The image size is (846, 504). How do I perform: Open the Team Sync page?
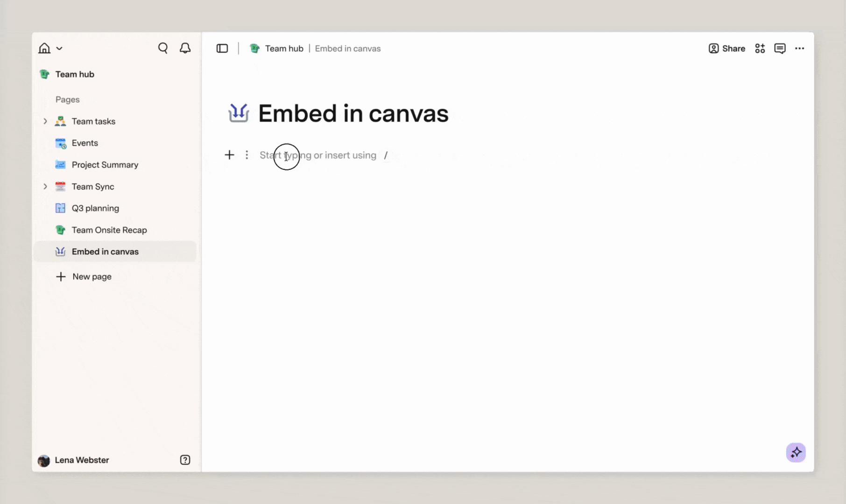(x=93, y=187)
